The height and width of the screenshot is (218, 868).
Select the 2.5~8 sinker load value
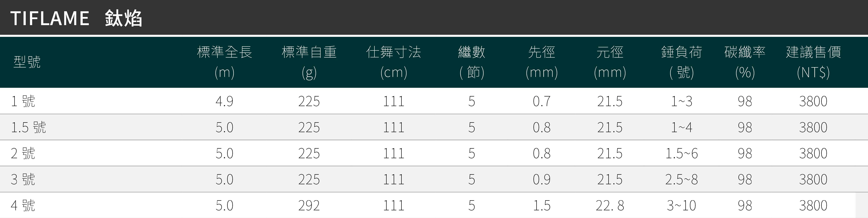coord(681,179)
